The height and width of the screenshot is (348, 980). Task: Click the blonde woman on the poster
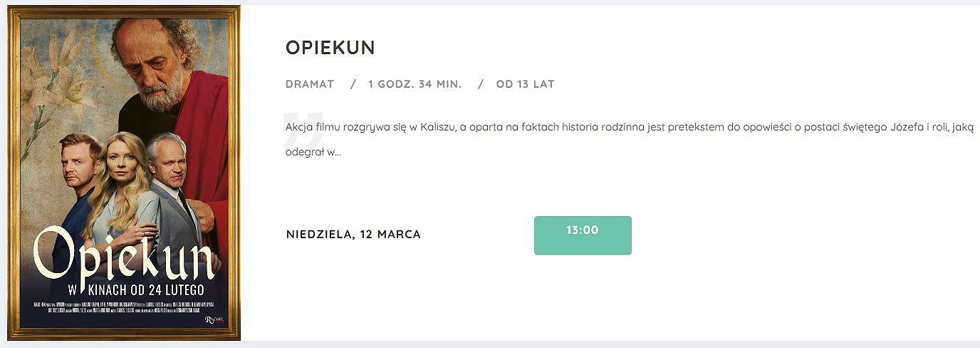click(x=120, y=193)
